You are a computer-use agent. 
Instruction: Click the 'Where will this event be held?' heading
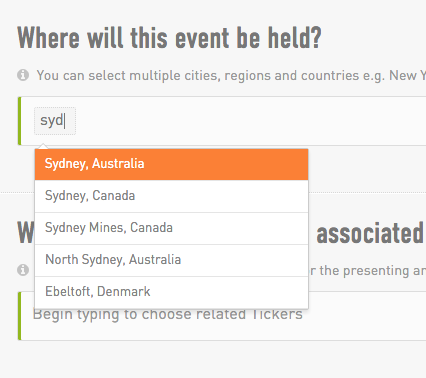(x=169, y=38)
